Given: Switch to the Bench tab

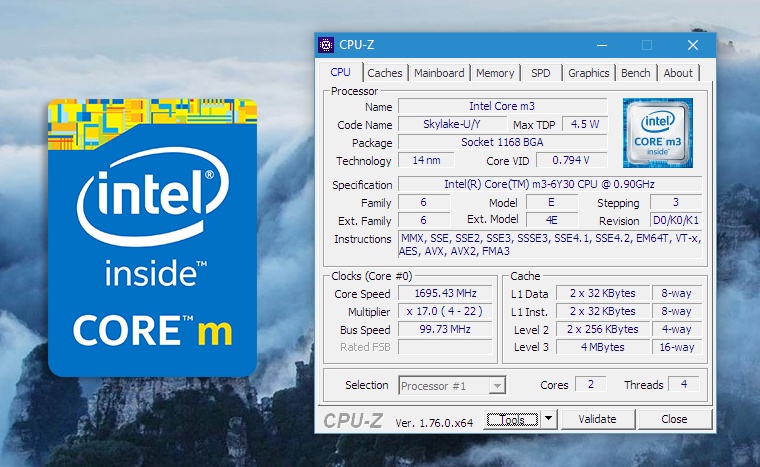Looking at the screenshot, I should click(635, 73).
